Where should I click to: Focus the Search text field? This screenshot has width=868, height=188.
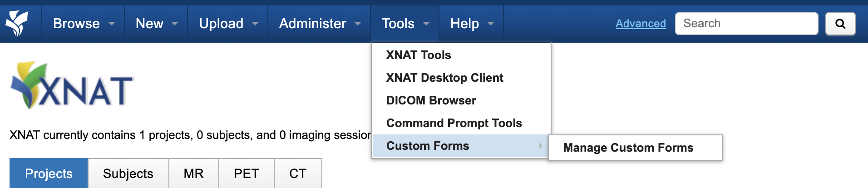click(x=746, y=24)
